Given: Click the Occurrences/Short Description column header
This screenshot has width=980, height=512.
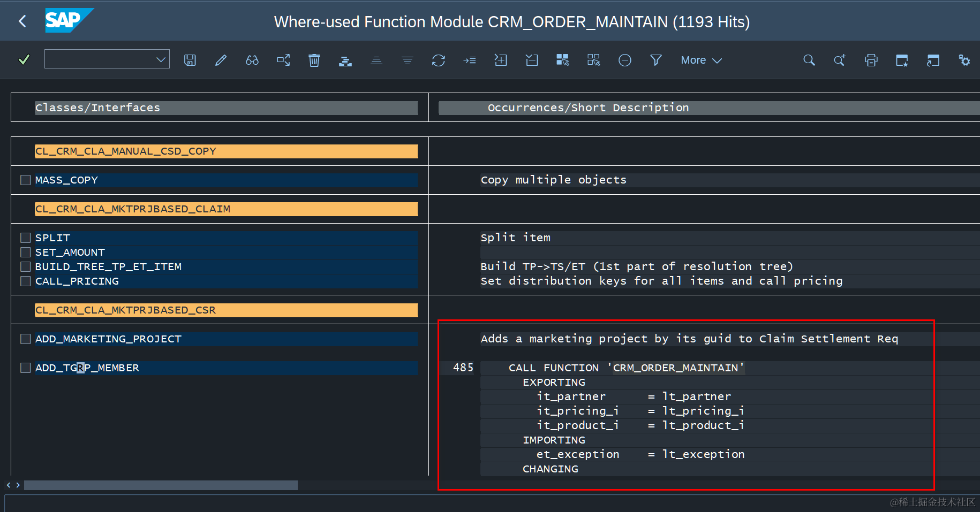Looking at the screenshot, I should (709, 108).
